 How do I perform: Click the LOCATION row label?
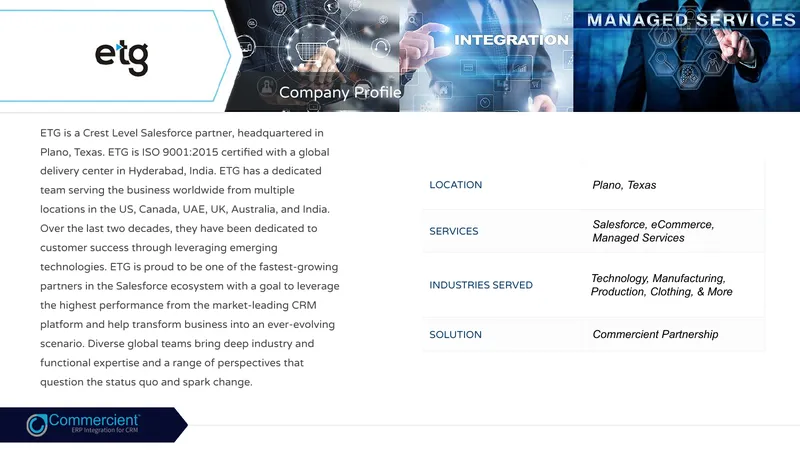[456, 185]
